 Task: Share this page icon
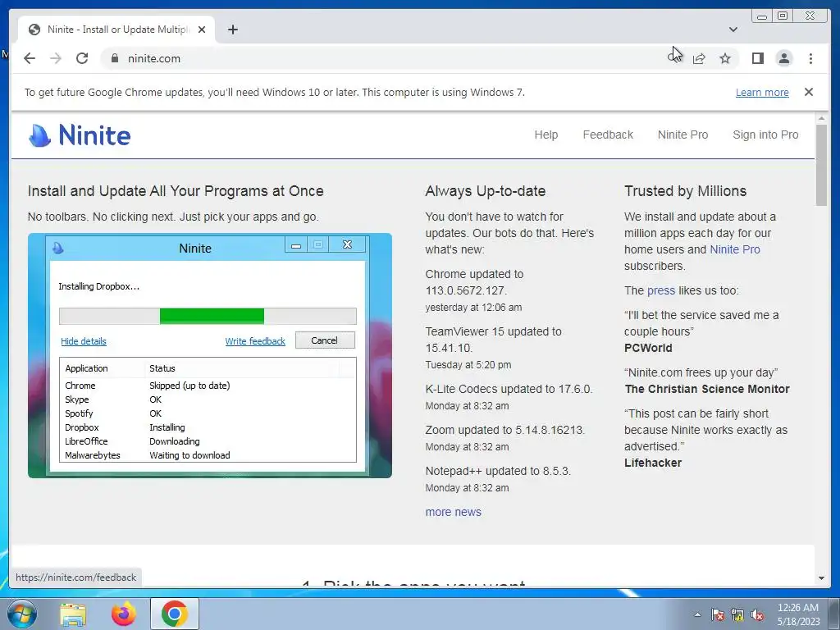[699, 58]
